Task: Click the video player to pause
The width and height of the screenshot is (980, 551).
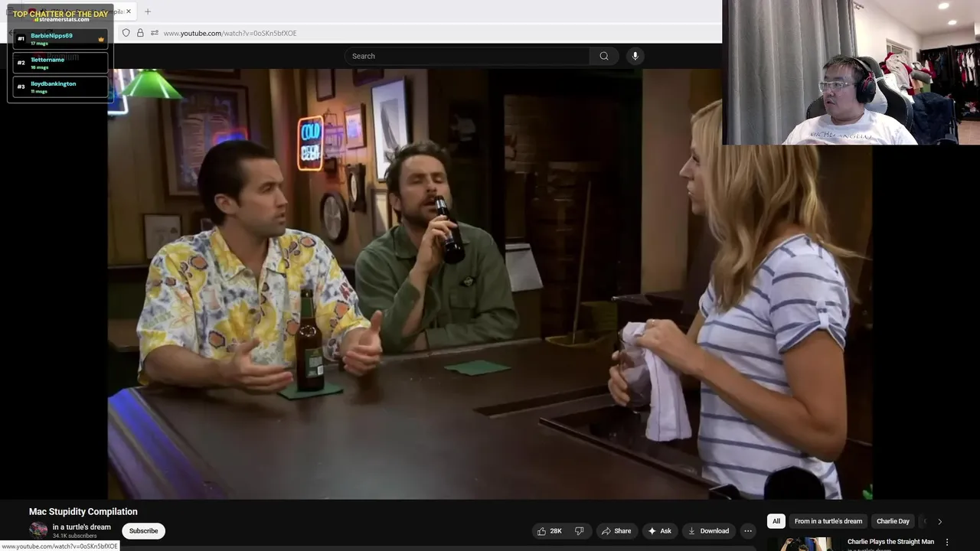Action: point(490,284)
